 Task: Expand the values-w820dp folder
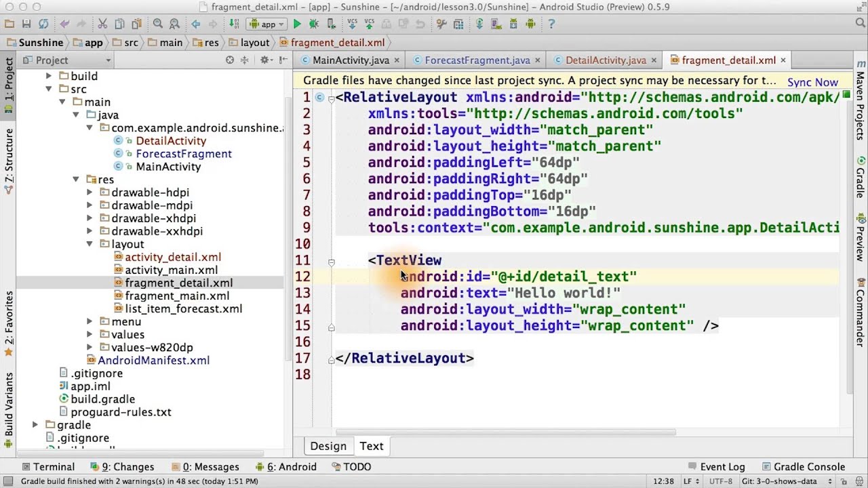pyautogui.click(x=90, y=348)
